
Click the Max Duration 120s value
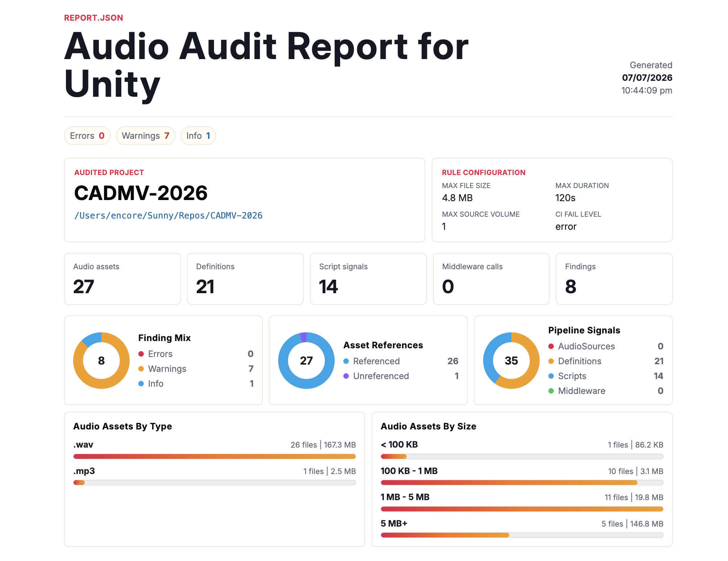tap(565, 198)
